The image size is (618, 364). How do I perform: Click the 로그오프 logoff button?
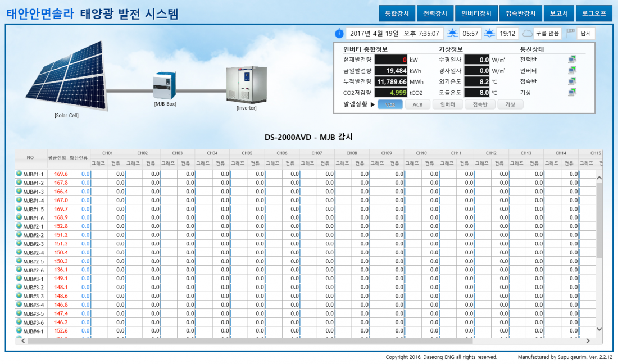coord(594,13)
